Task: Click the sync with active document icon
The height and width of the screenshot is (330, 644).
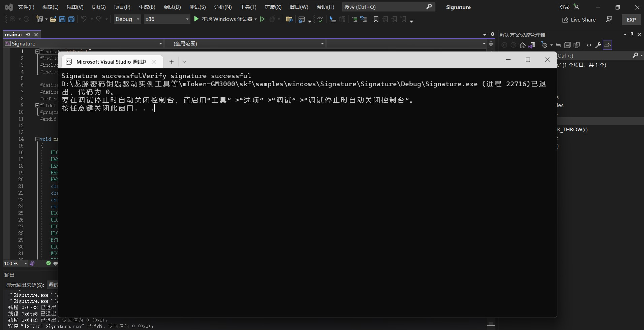Action: [x=558, y=45]
